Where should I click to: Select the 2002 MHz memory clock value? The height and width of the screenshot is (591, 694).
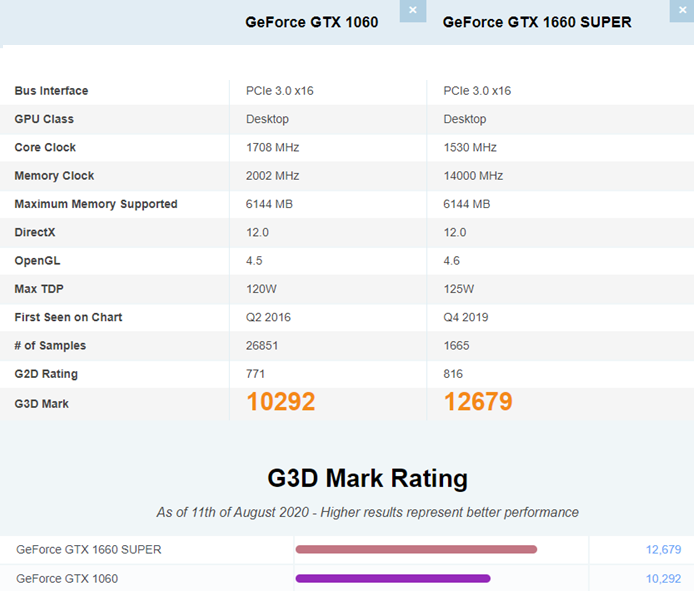pyautogui.click(x=273, y=176)
